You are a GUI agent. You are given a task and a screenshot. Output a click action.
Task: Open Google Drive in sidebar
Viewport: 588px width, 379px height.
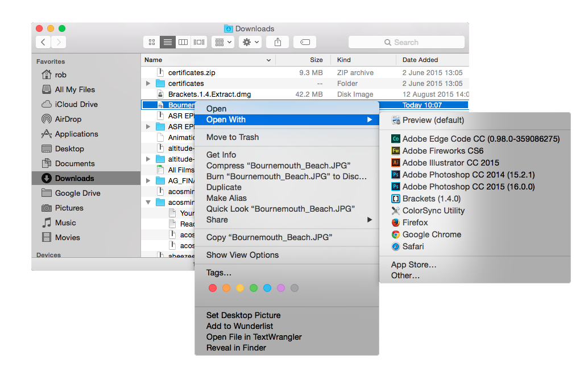[86, 193]
